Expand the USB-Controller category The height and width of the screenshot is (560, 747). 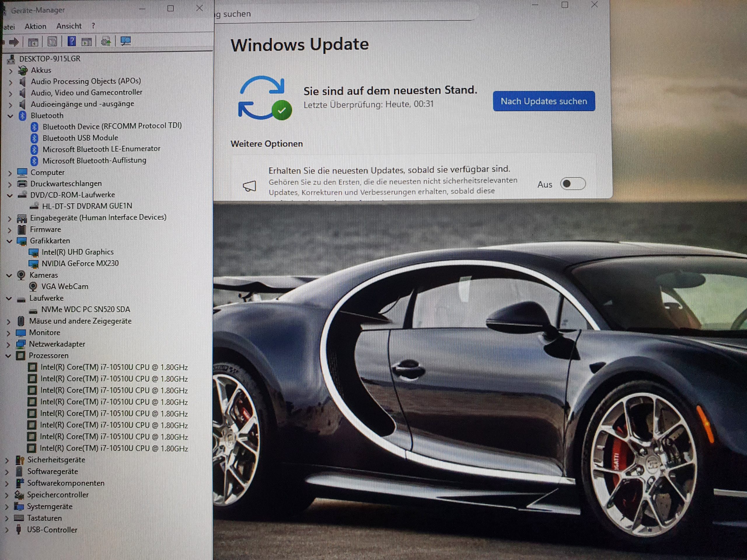pyautogui.click(x=7, y=530)
